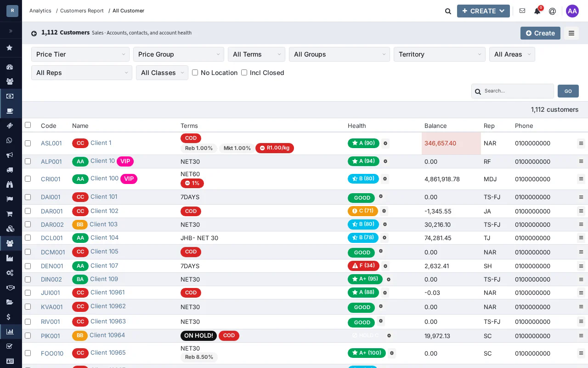Open the All Areas dropdown
This screenshot has height=368, width=588.
pyautogui.click(x=512, y=54)
